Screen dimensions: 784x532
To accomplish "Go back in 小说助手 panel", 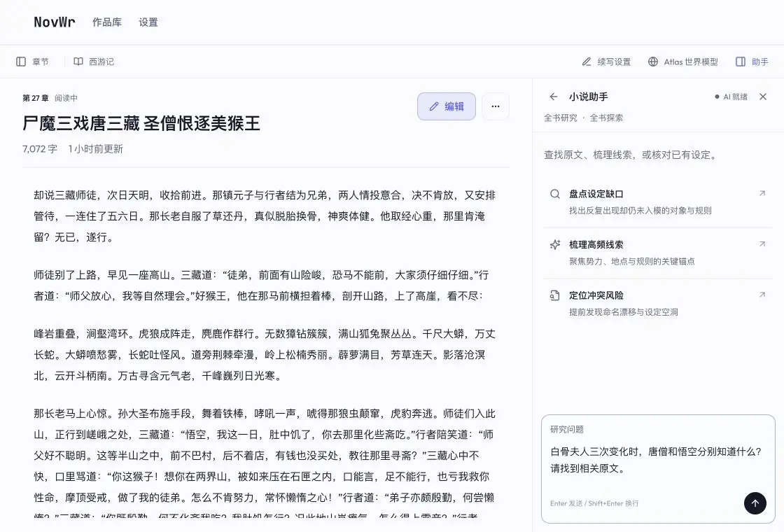I will [x=554, y=97].
